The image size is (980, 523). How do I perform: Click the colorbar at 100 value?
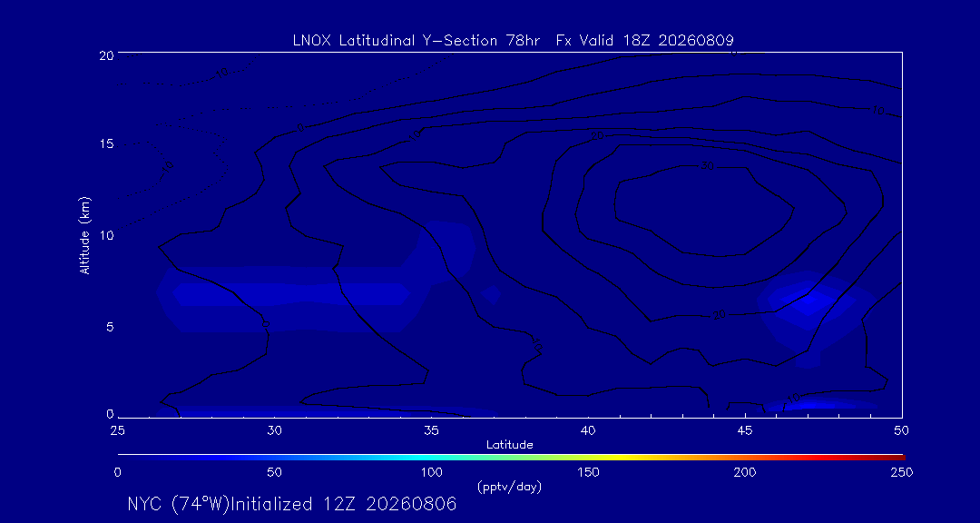tap(431, 458)
